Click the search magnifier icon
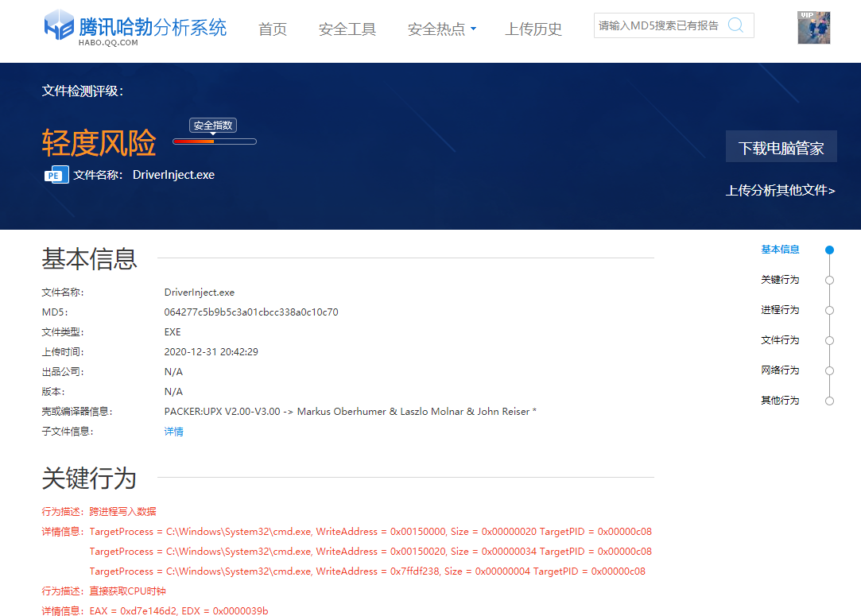The height and width of the screenshot is (616, 861). pyautogui.click(x=735, y=25)
